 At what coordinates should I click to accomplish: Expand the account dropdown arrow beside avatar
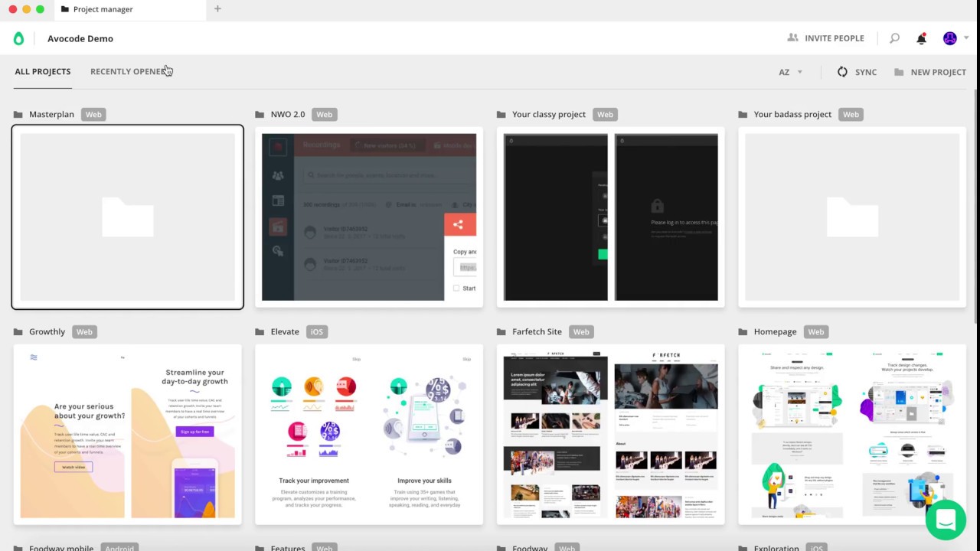click(966, 37)
